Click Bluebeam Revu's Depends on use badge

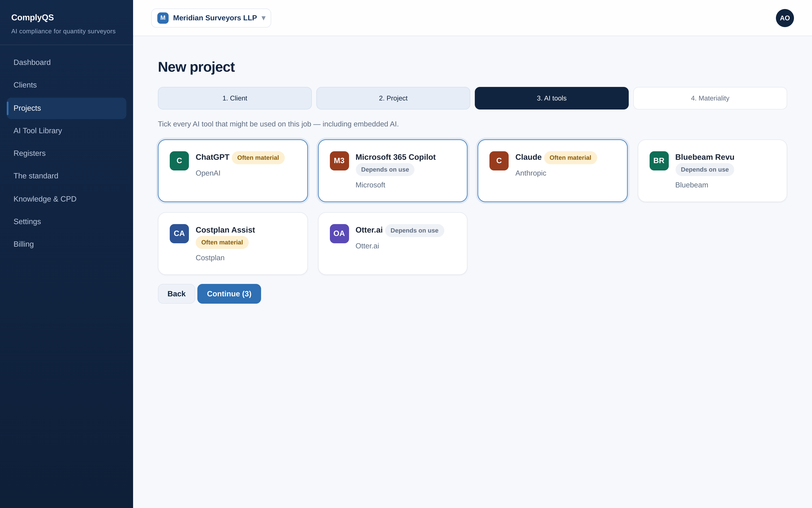[x=705, y=170]
